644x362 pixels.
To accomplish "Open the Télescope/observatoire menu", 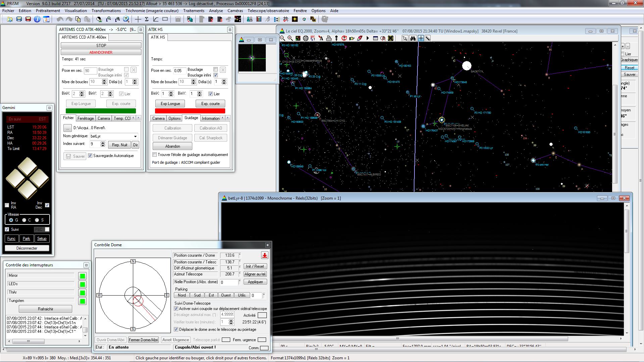I will 268,11.
